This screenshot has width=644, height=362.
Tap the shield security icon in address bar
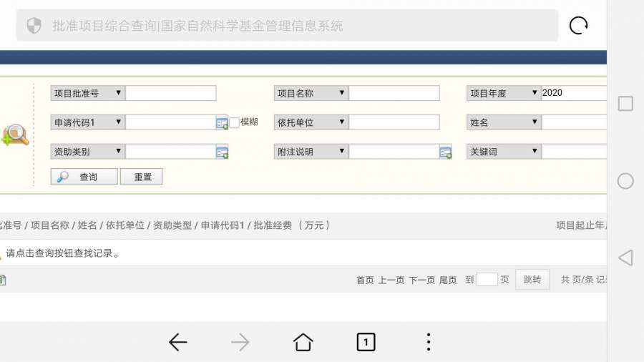(34, 26)
